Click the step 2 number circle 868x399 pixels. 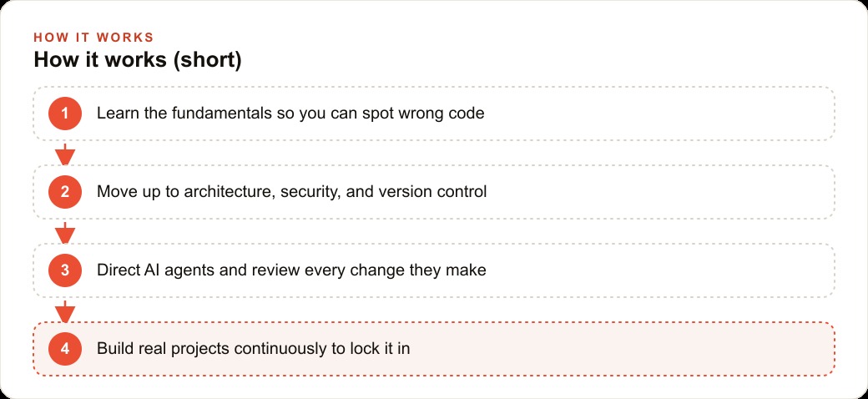point(65,192)
